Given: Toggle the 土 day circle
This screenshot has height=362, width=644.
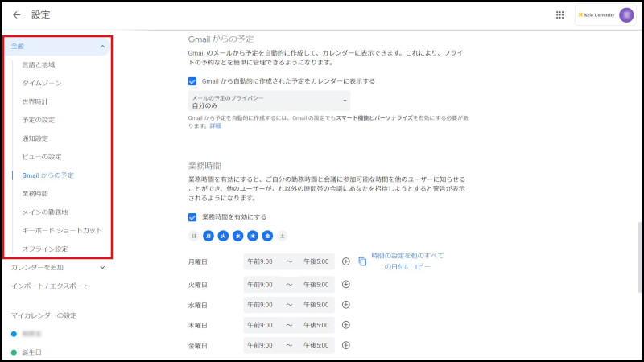Looking at the screenshot, I should tap(282, 236).
